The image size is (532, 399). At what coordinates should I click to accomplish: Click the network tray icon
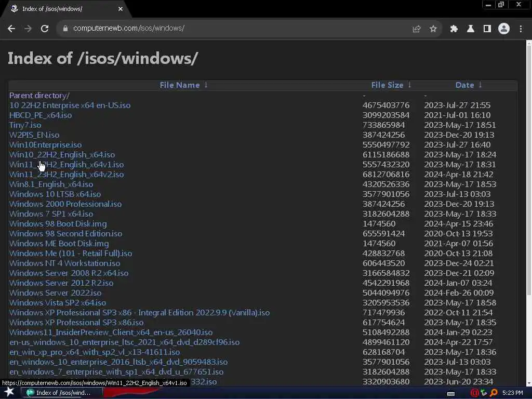(x=484, y=393)
